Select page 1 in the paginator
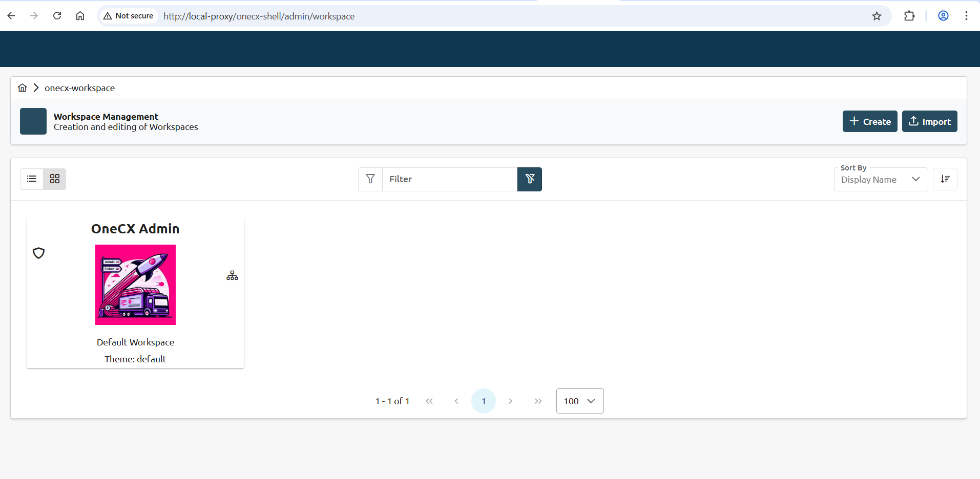 tap(483, 401)
